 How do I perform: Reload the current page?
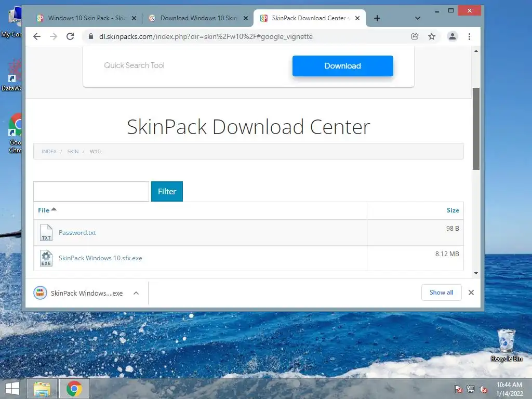tap(70, 36)
